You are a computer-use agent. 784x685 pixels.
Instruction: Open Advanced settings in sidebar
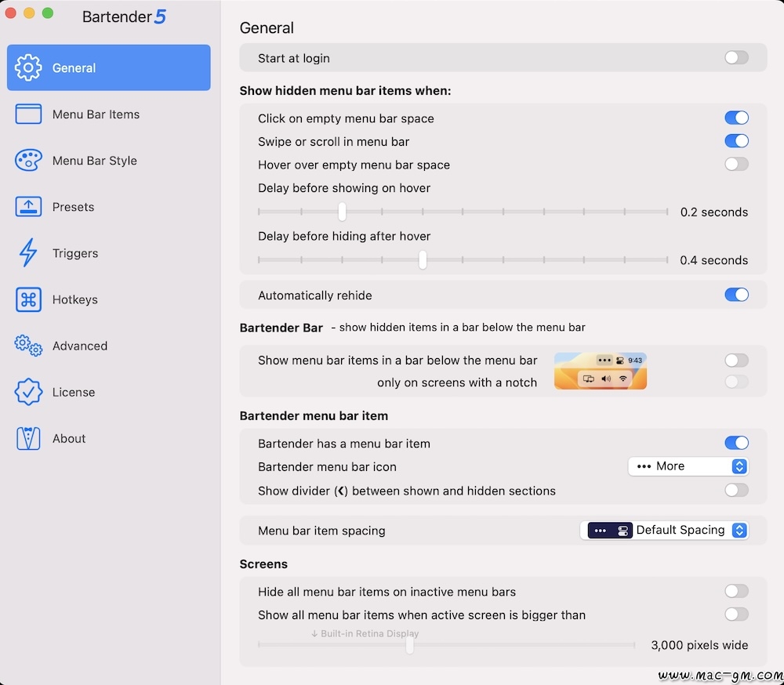[x=108, y=346]
